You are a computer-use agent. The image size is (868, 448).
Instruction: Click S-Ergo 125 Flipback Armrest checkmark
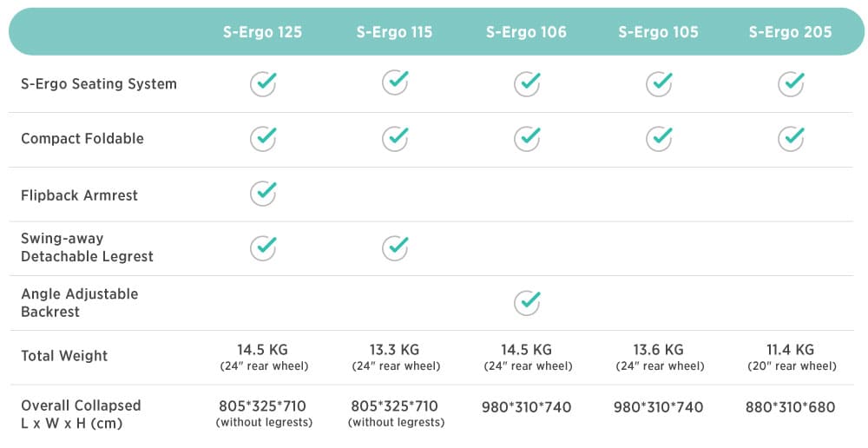pos(264,193)
